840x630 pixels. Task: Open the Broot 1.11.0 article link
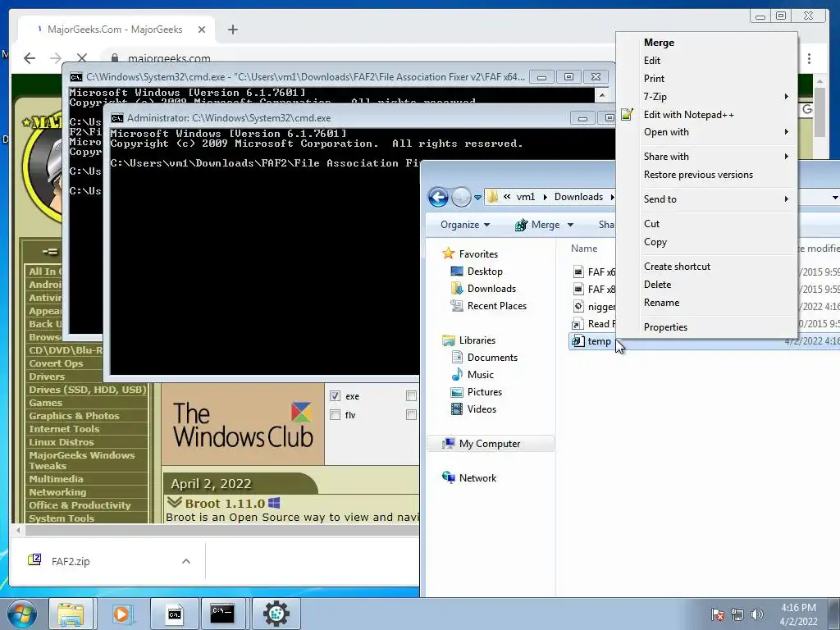coord(225,504)
